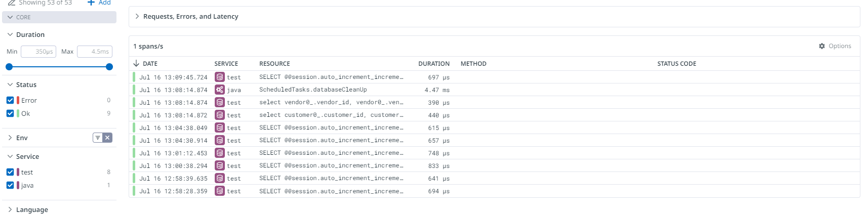Click database icon for 13:00:38.294 span
Image resolution: width=868 pixels, height=214 pixels.
[220, 165]
